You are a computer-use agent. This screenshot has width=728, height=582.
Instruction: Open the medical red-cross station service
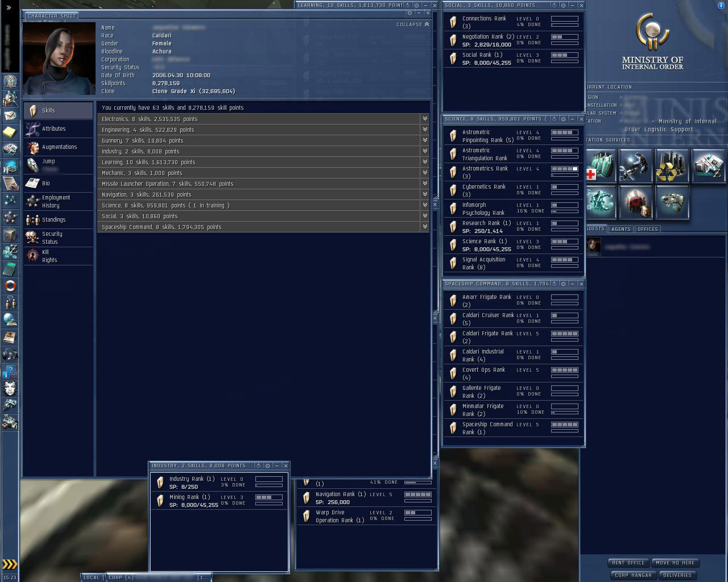pyautogui.click(x=599, y=165)
